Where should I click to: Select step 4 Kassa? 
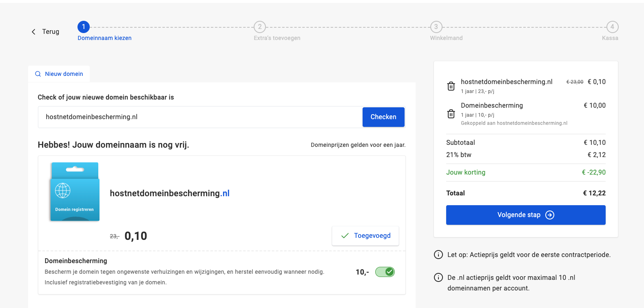[612, 27]
